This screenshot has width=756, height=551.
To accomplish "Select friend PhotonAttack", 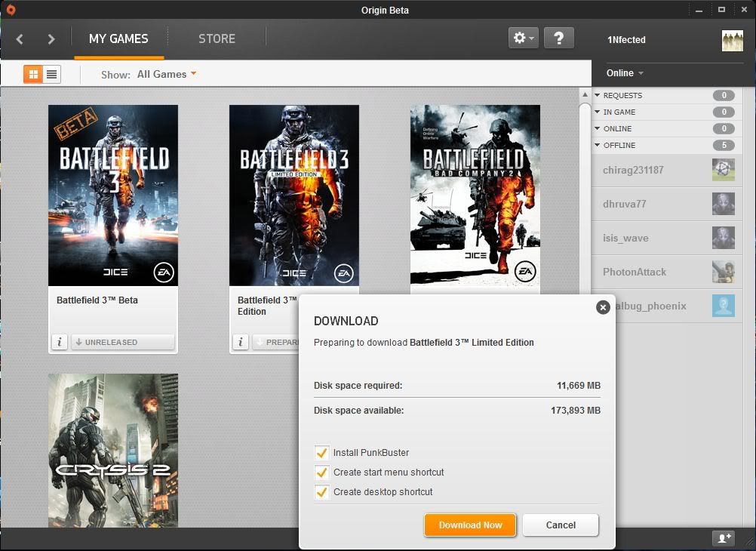I will coord(667,272).
